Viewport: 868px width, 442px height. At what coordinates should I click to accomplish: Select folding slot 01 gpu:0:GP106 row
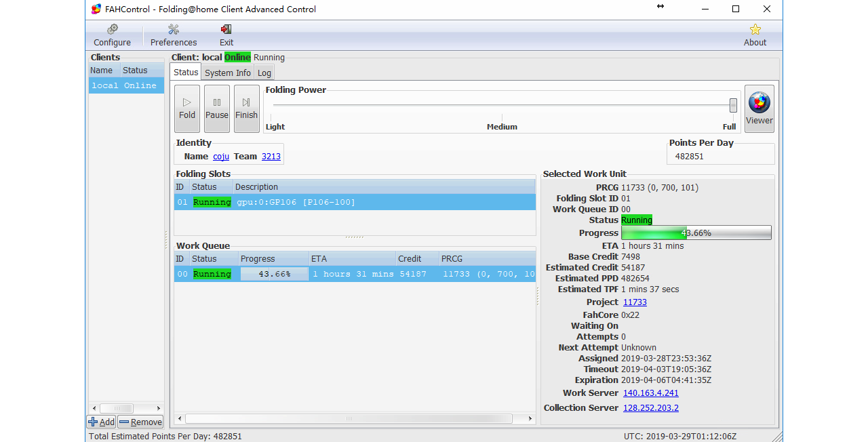pyautogui.click(x=355, y=202)
